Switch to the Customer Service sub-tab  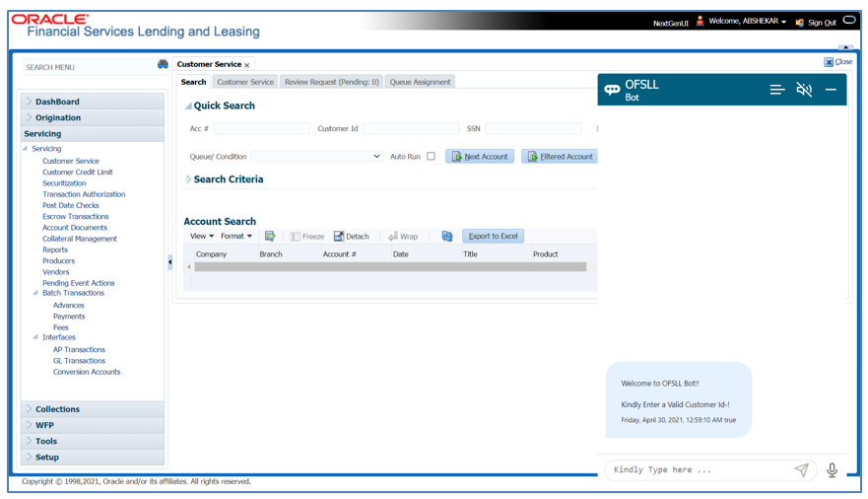[x=245, y=82]
